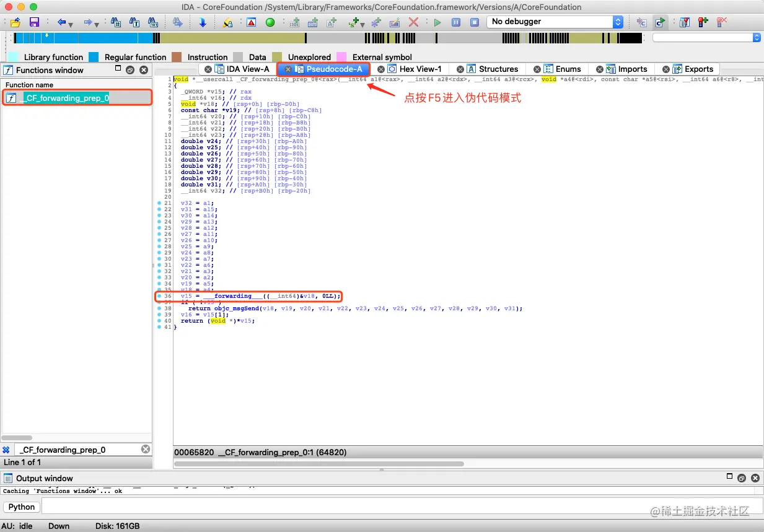Search for text with binoculars T icon
This screenshot has height=532, width=764.
[x=134, y=22]
